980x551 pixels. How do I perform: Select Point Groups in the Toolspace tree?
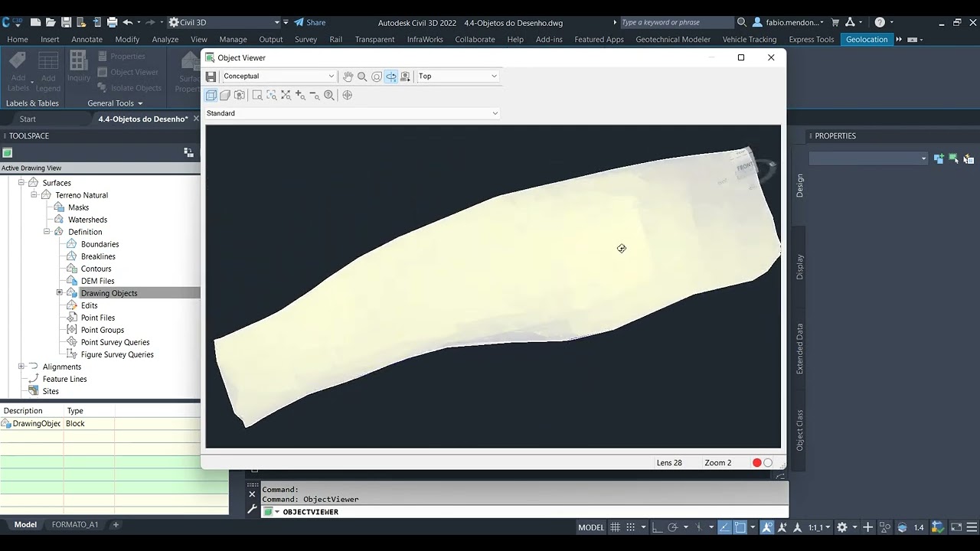103,330
